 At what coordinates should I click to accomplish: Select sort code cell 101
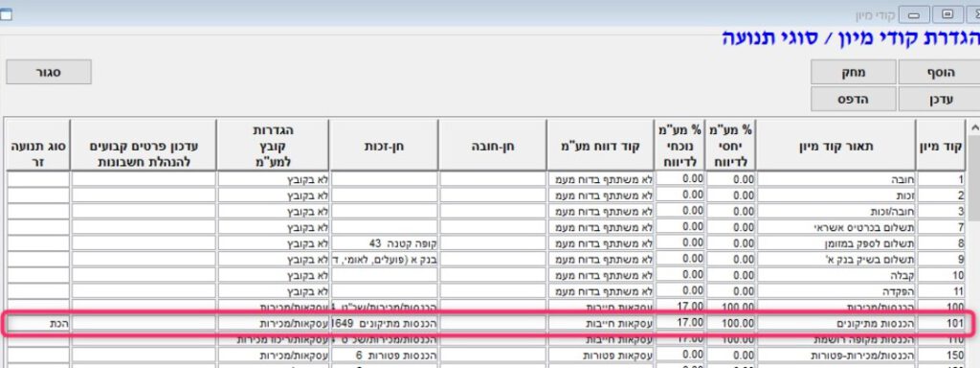click(x=942, y=324)
